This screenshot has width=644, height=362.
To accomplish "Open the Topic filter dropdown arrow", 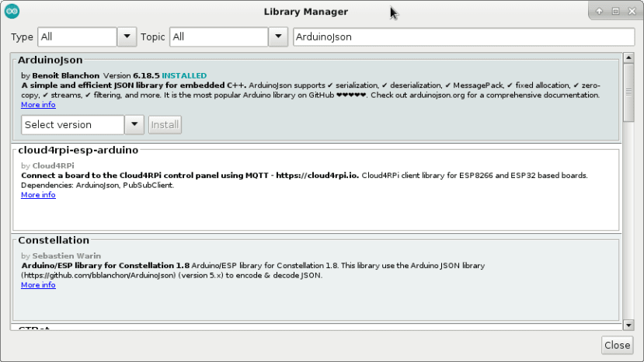I will pos(278,37).
